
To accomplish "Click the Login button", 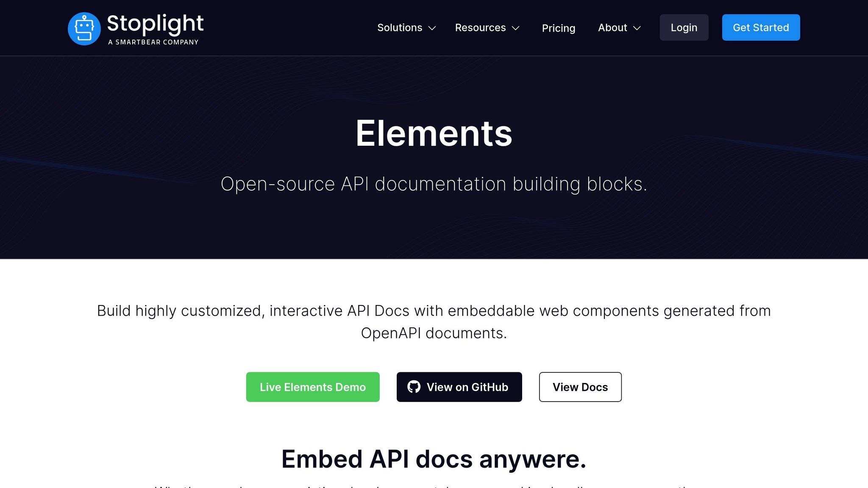I will 684,28.
